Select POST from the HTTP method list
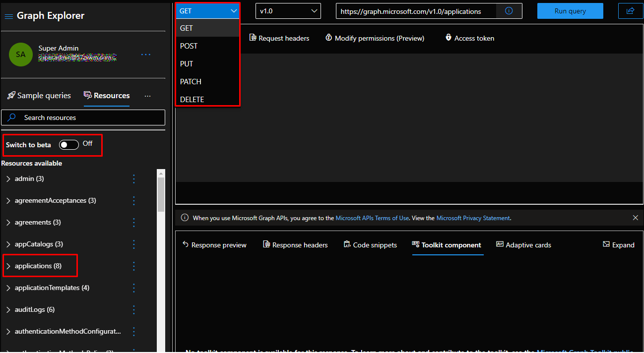Viewport: 644px width, 353px height. [x=189, y=46]
